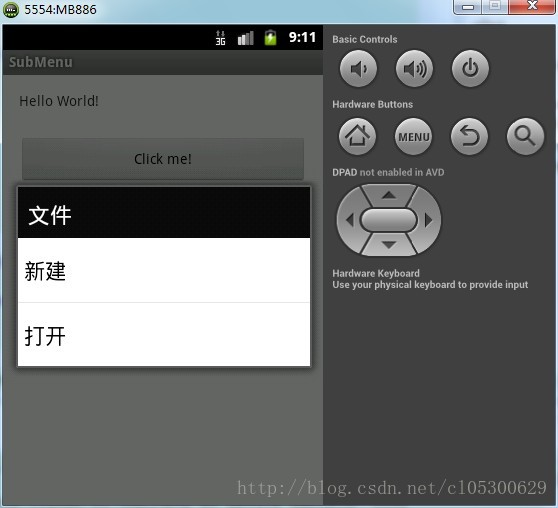Click the dimmed 'Click me!' button
Viewport: 558px width, 508px height.
(163, 159)
